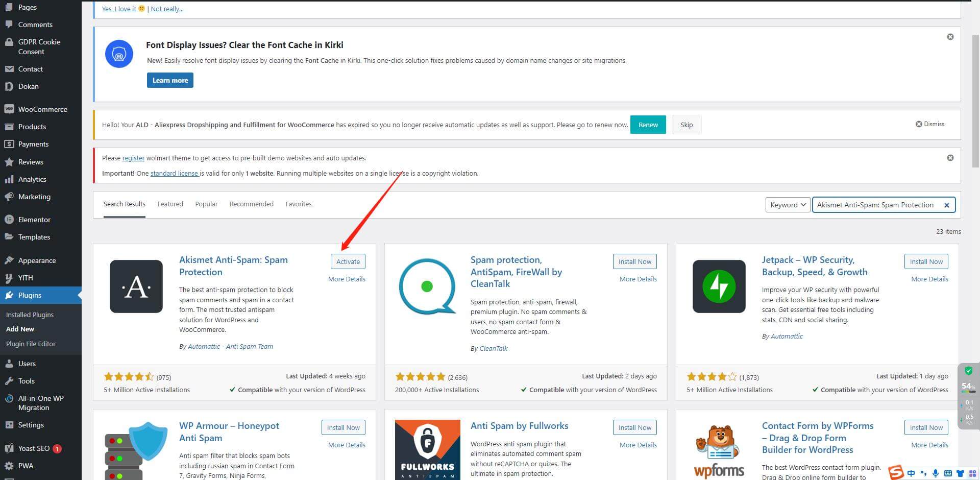This screenshot has width=980, height=480.
Task: Open CleanTalk author link
Action: [494, 348]
